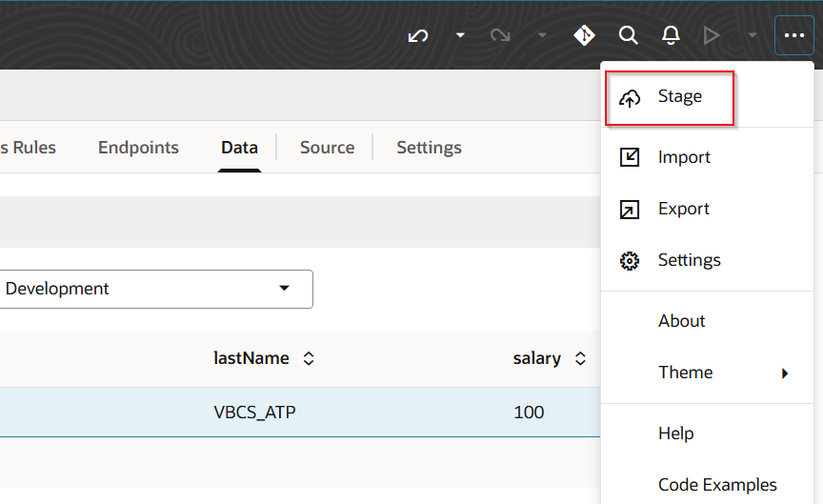Image resolution: width=823 pixels, height=504 pixels.
Task: Open the About menu entry
Action: (681, 321)
